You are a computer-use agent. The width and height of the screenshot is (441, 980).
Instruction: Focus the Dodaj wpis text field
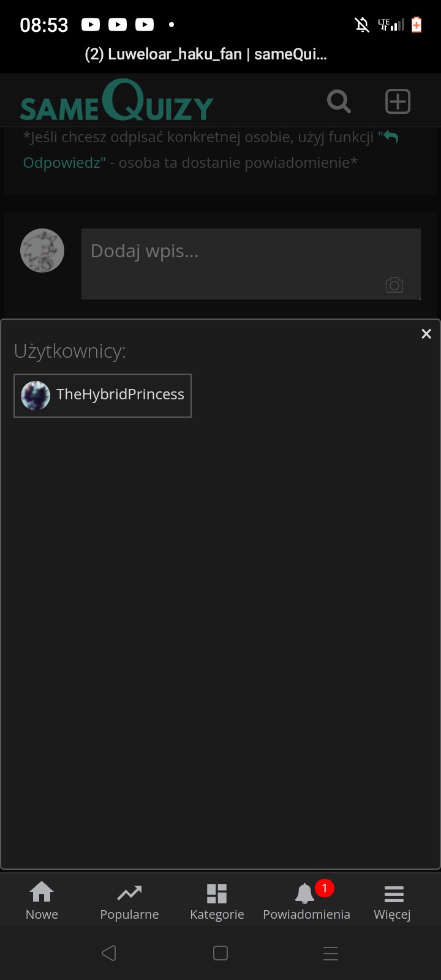(x=251, y=264)
